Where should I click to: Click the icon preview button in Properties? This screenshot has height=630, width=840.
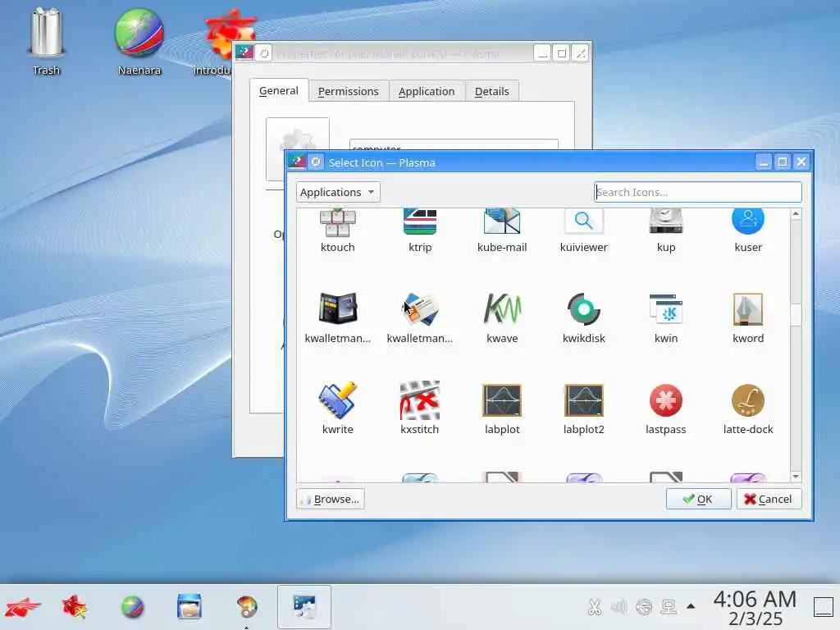[x=297, y=149]
